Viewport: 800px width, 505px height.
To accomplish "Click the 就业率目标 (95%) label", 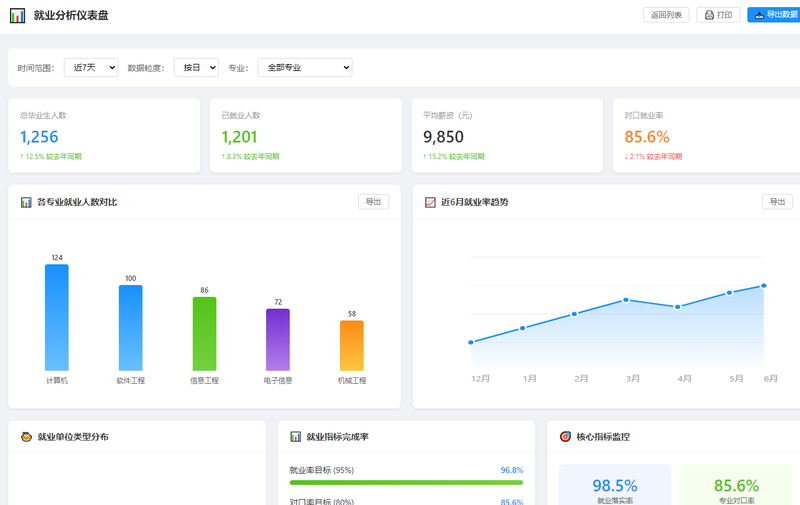I will [322, 470].
